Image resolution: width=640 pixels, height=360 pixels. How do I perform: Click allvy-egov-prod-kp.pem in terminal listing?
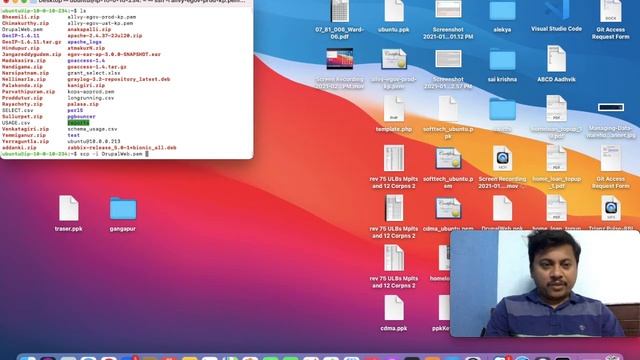click(102, 17)
